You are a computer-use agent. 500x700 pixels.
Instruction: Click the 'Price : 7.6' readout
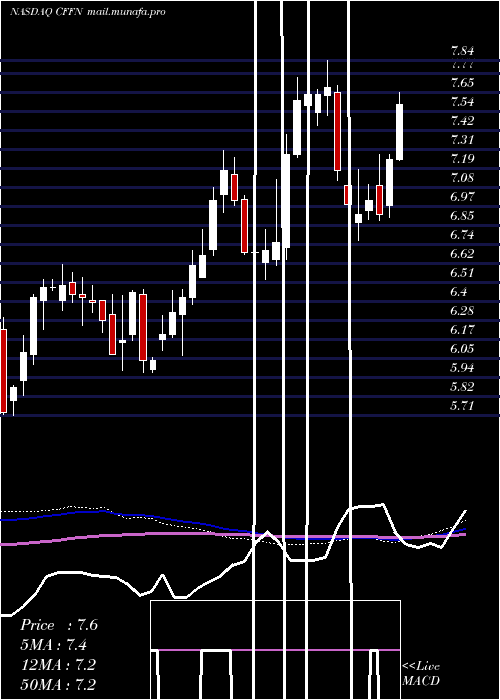(59, 625)
